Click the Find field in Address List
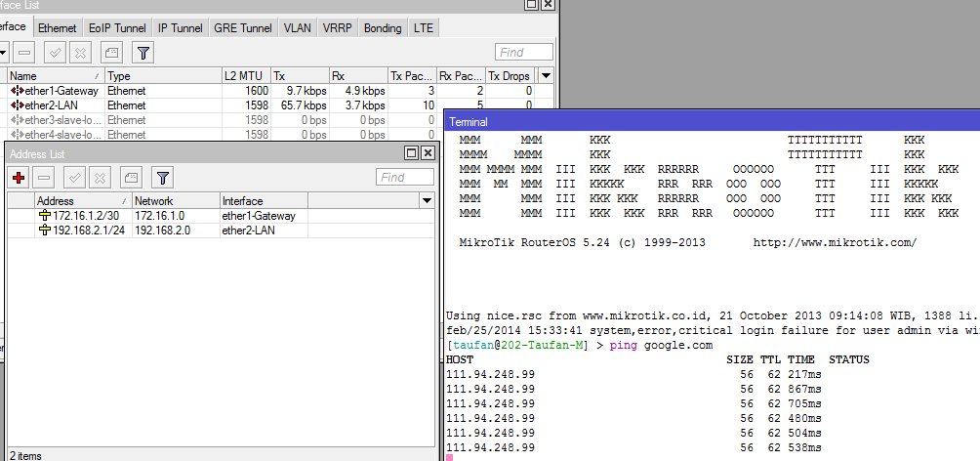Viewport: 980px width, 461px height. pyautogui.click(x=404, y=177)
